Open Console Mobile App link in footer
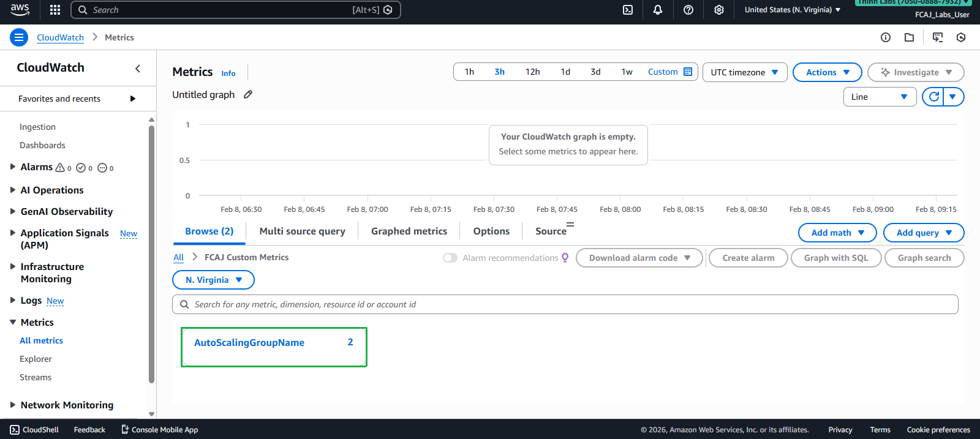Viewport: 980px width, 439px height. 160,430
